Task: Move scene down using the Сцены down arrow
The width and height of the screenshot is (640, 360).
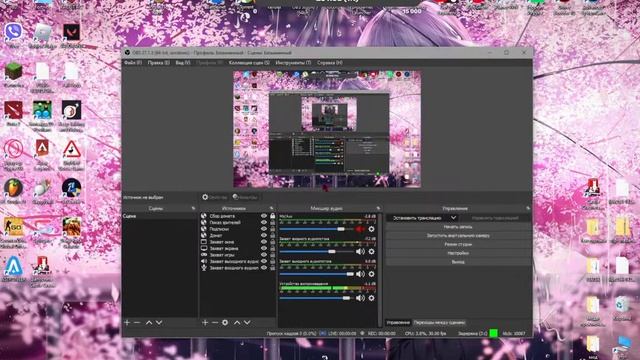Action: point(159,322)
